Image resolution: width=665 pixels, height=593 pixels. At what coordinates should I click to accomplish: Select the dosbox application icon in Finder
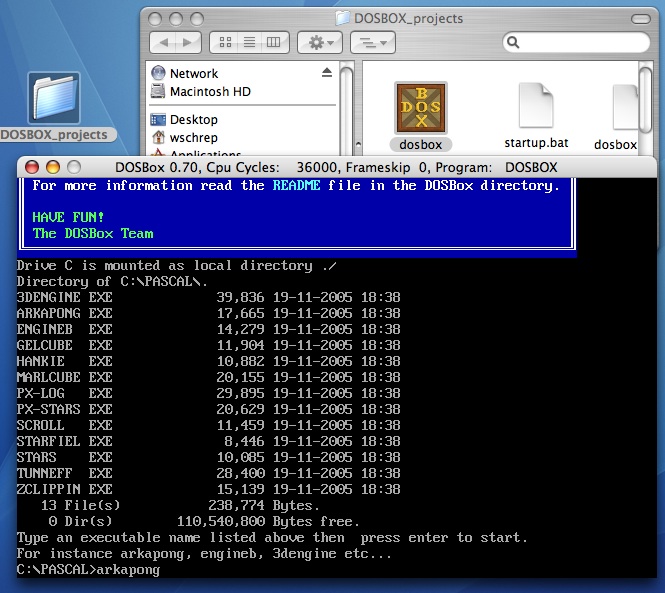pos(421,108)
